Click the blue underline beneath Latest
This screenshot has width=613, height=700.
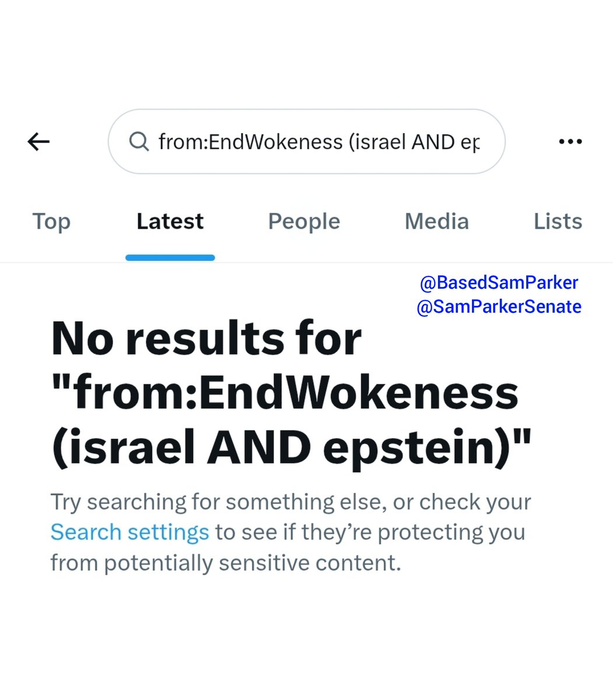(x=170, y=257)
